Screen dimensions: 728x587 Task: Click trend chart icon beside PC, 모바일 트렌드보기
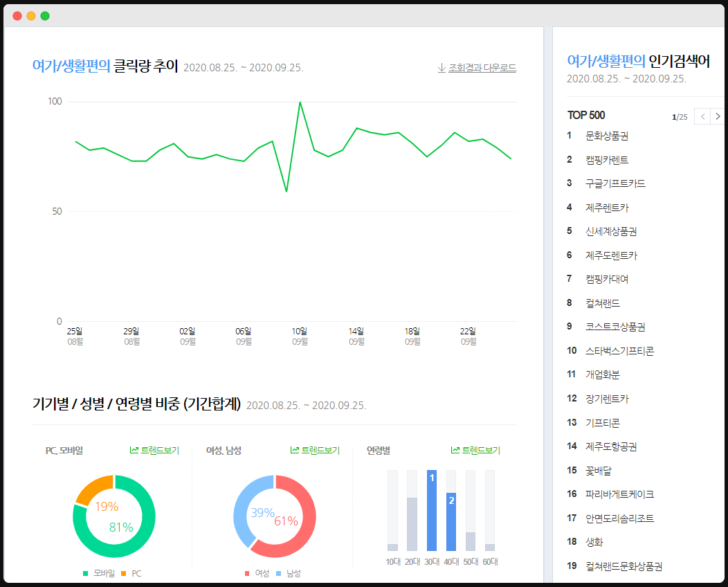tap(134, 450)
